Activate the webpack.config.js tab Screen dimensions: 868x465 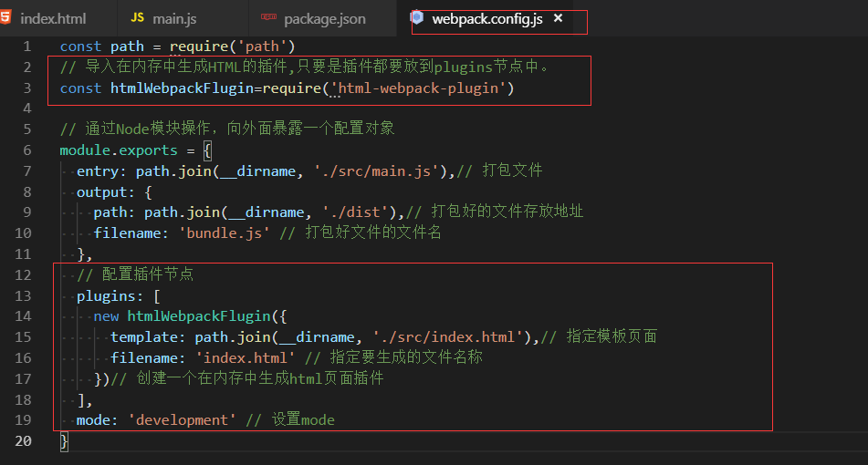coord(487,19)
